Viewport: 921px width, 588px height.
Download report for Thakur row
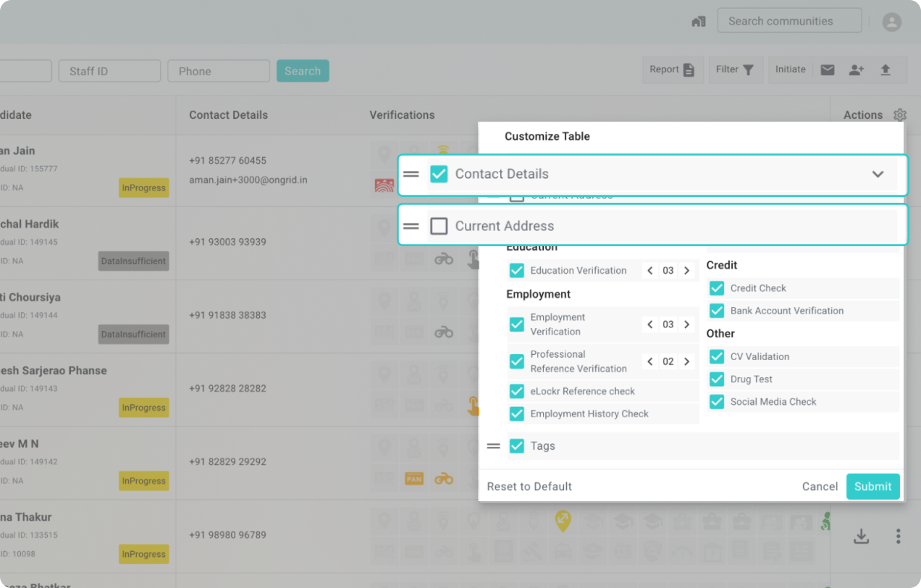click(861, 536)
